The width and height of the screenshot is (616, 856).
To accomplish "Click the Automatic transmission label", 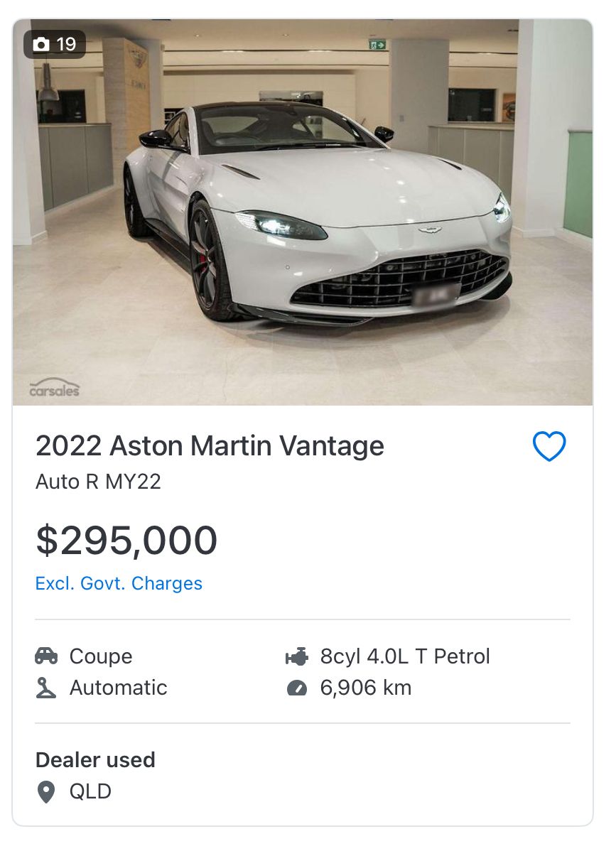I will point(119,688).
